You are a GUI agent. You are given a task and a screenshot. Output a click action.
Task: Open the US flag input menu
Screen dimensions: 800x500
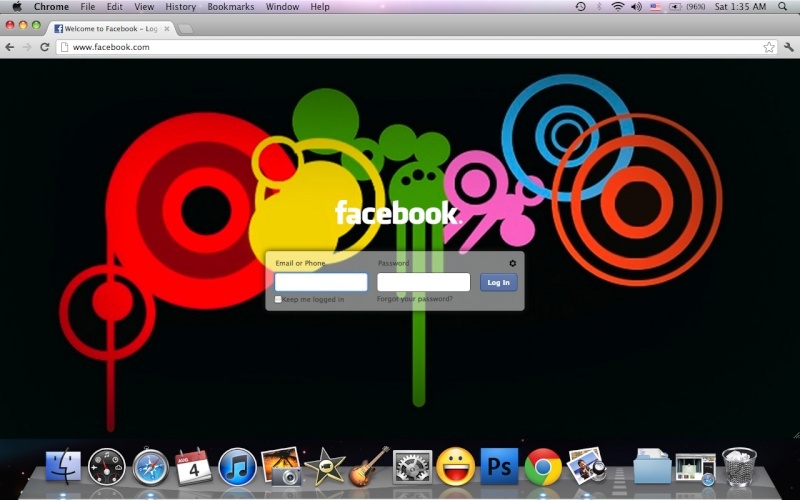pyautogui.click(x=656, y=7)
